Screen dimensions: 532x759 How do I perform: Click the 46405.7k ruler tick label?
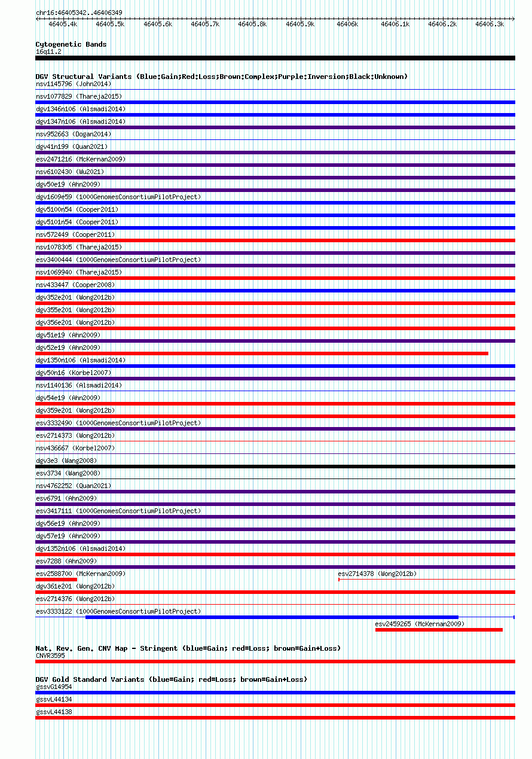pyautogui.click(x=205, y=25)
